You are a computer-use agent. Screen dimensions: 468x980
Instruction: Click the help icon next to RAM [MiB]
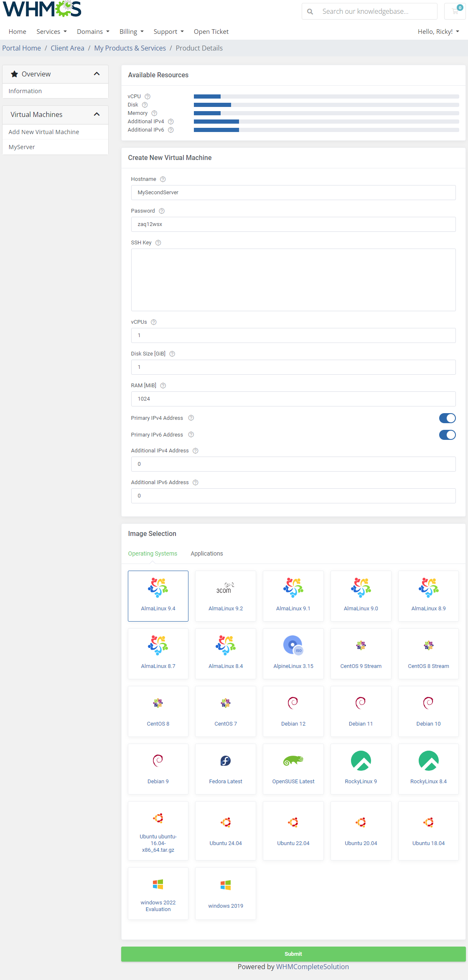click(163, 386)
